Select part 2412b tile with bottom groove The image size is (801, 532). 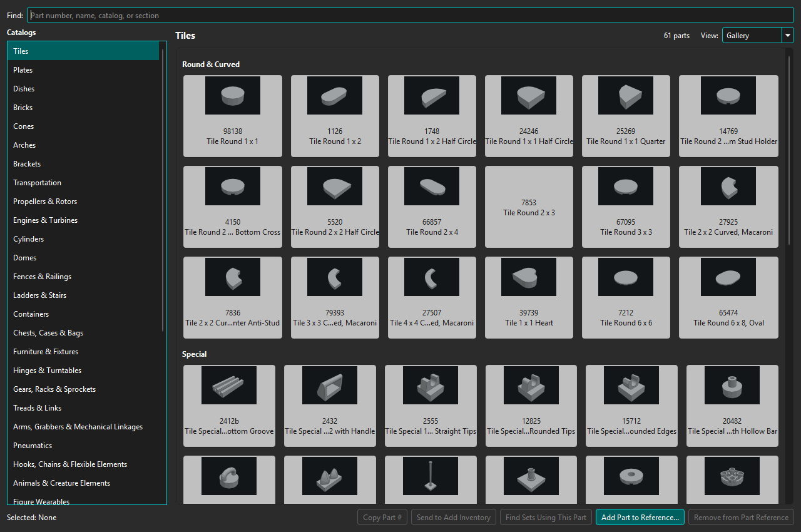[x=229, y=406]
